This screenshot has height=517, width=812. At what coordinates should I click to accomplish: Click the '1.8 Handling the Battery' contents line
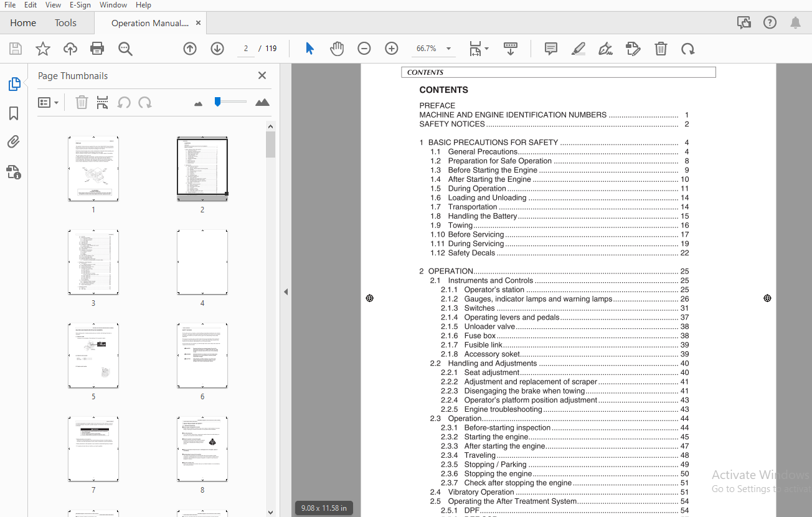[560, 216]
